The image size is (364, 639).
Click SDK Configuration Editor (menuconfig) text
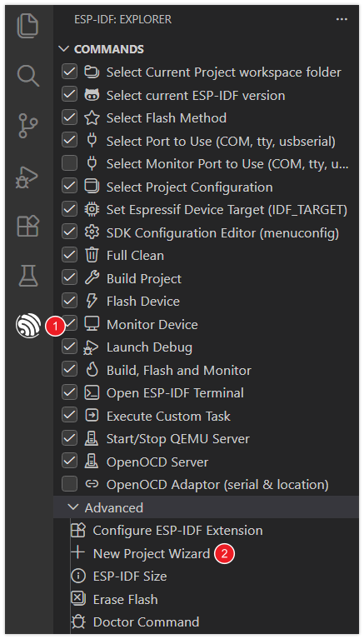pyautogui.click(x=222, y=232)
